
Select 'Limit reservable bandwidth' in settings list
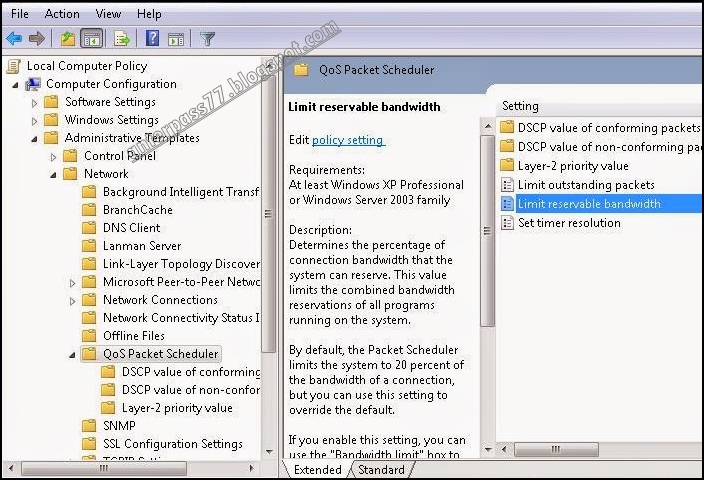(x=589, y=204)
